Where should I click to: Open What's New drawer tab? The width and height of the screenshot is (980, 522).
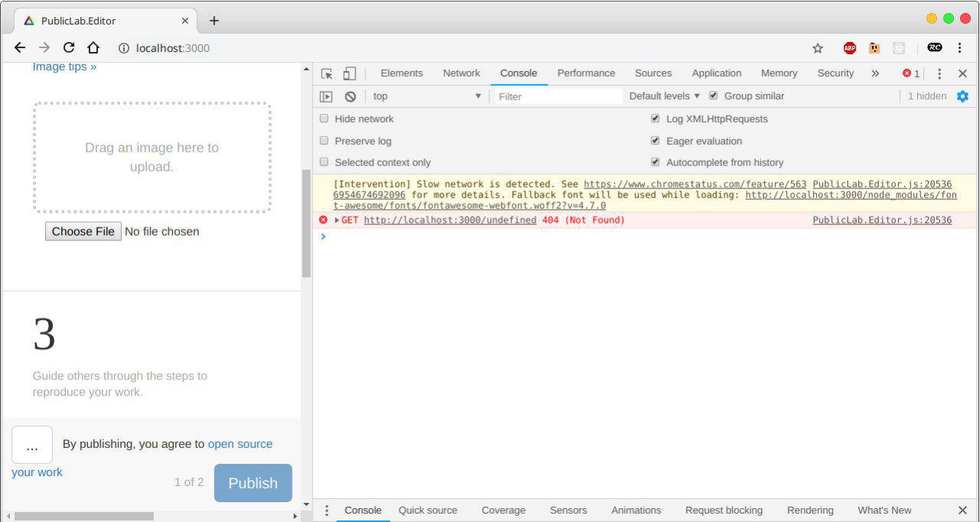coord(884,511)
